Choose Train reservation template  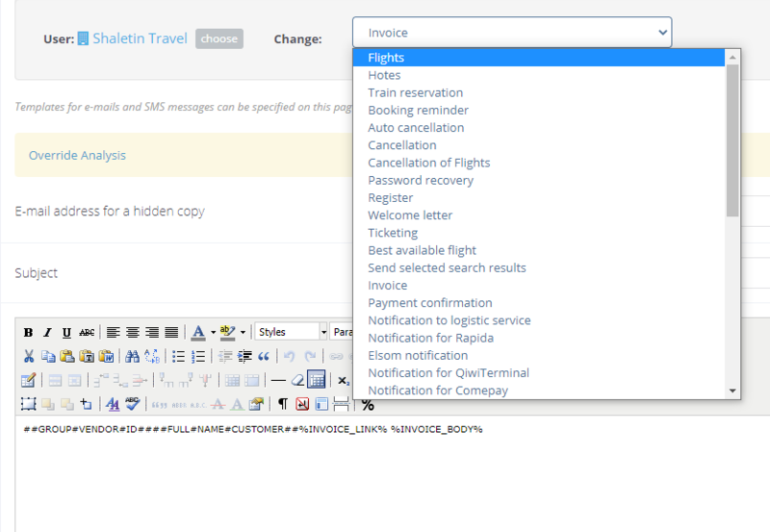pyautogui.click(x=539, y=92)
